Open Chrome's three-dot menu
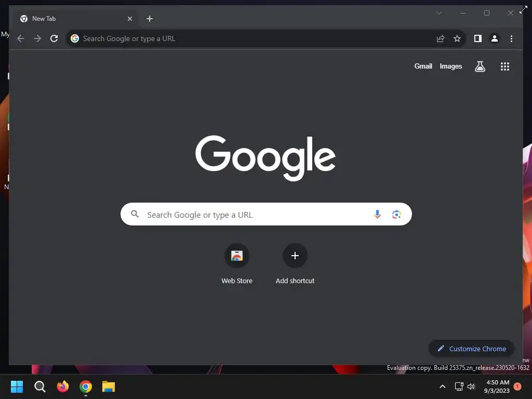The height and width of the screenshot is (399, 532). (x=511, y=38)
